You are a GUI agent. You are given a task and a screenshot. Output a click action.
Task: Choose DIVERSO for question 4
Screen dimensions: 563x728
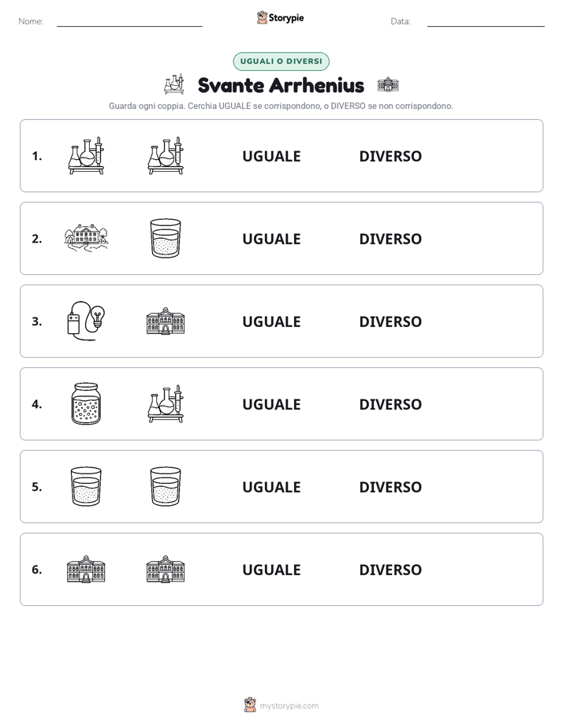[x=390, y=404]
